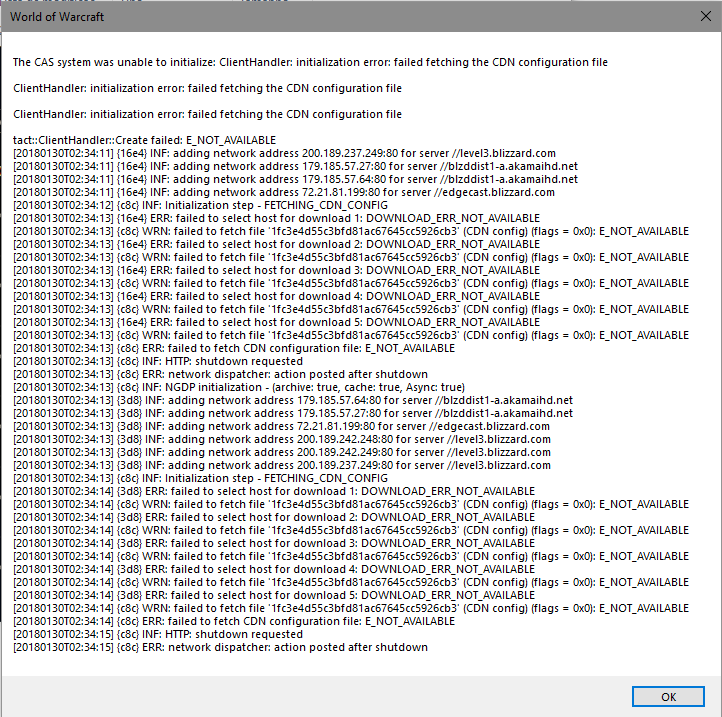Click the 02:34:14 'failed to fetch CDN configuration file' line
722x717 pixels.
click(x=234, y=621)
